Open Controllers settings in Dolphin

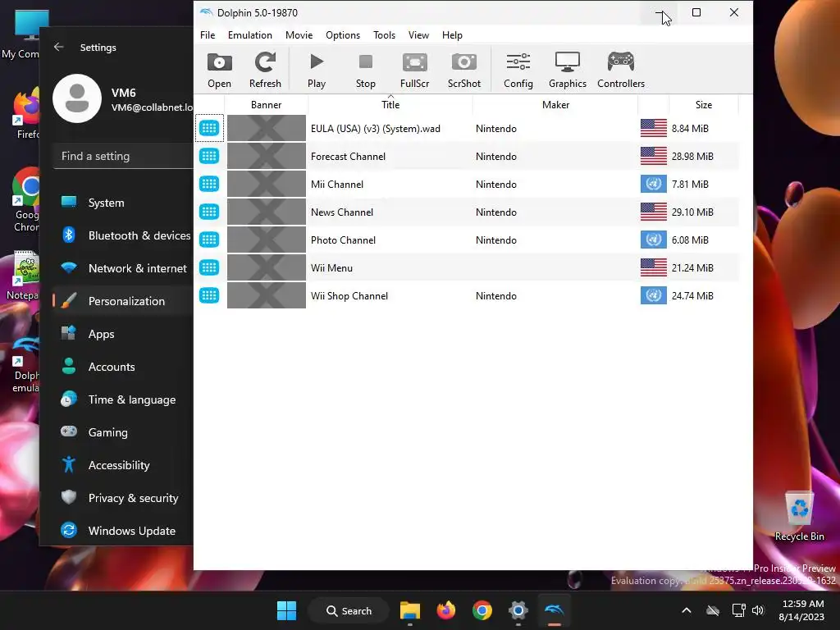tap(621, 71)
